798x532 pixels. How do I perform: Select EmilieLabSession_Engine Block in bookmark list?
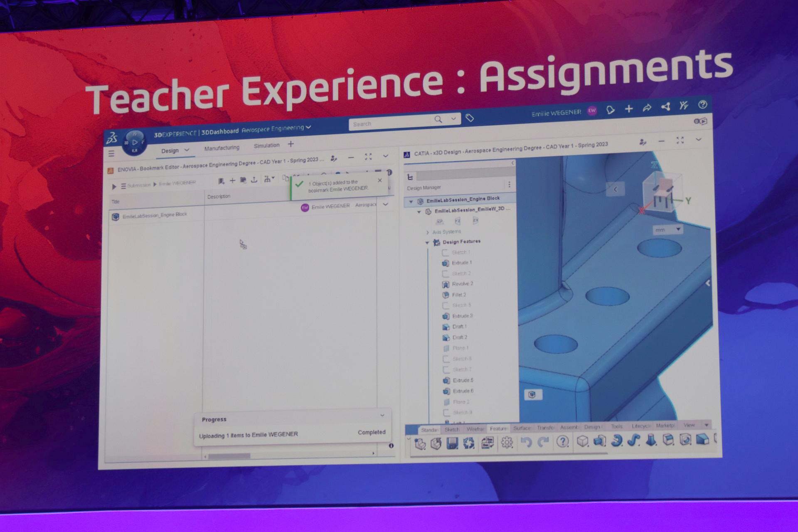coord(155,215)
